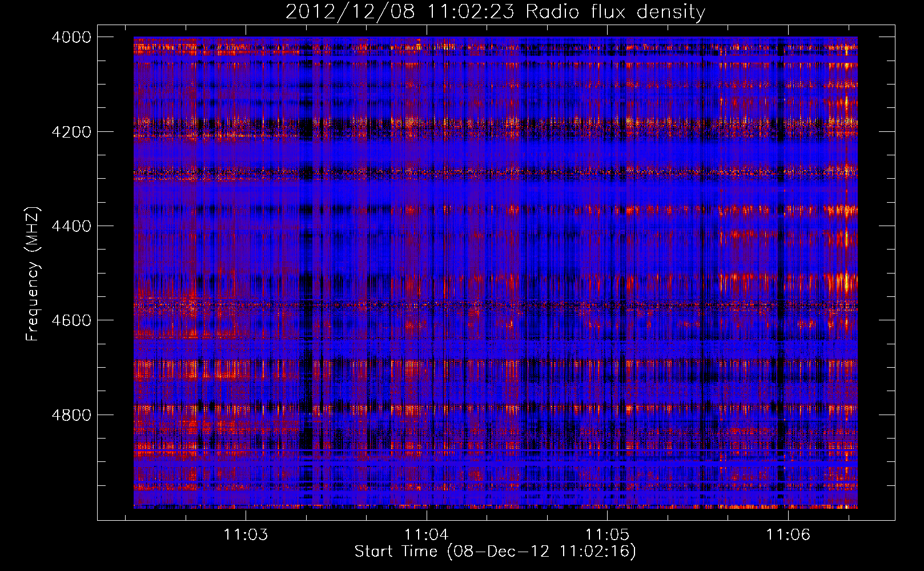Click the 11:03 time tick label
The width and height of the screenshot is (924, 571).
[x=246, y=535]
